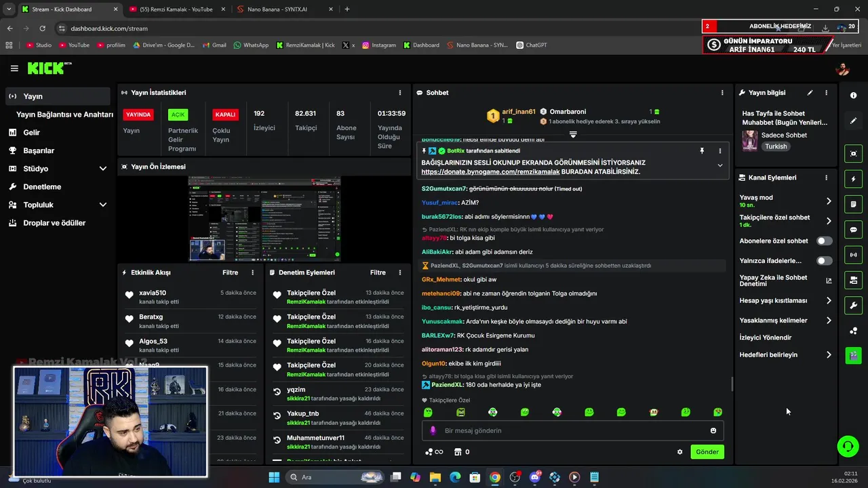Click Filtre in Etkinlik Akışı
Screen dimensions: 868x488
coord(230,272)
